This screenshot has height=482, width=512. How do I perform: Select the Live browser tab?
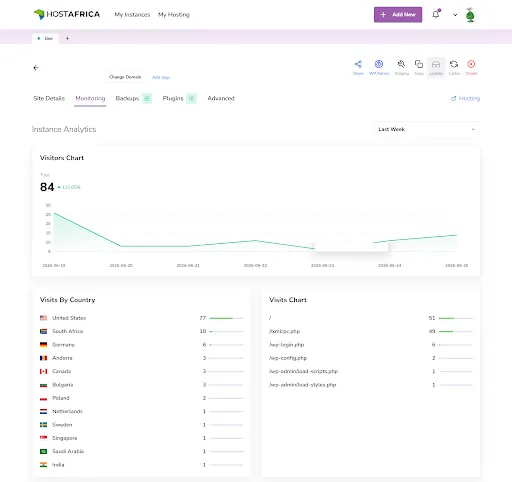click(46, 38)
